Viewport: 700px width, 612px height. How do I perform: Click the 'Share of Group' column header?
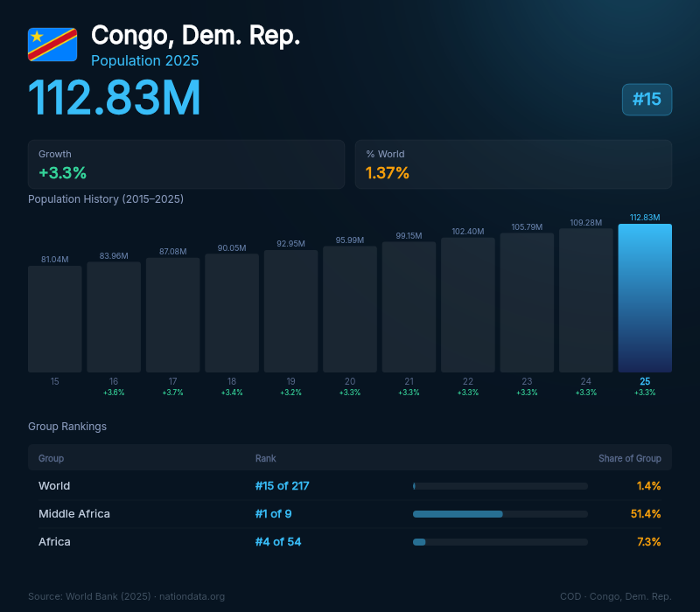coord(629,458)
